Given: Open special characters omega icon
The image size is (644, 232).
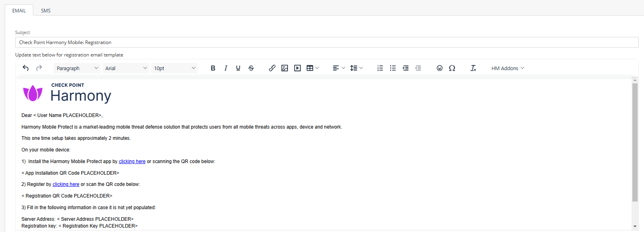Looking at the screenshot, I should click(x=452, y=68).
